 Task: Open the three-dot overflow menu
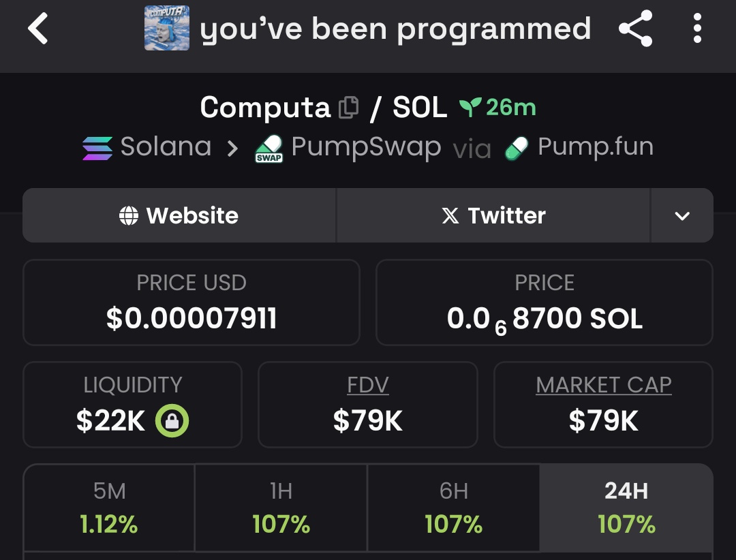click(696, 29)
